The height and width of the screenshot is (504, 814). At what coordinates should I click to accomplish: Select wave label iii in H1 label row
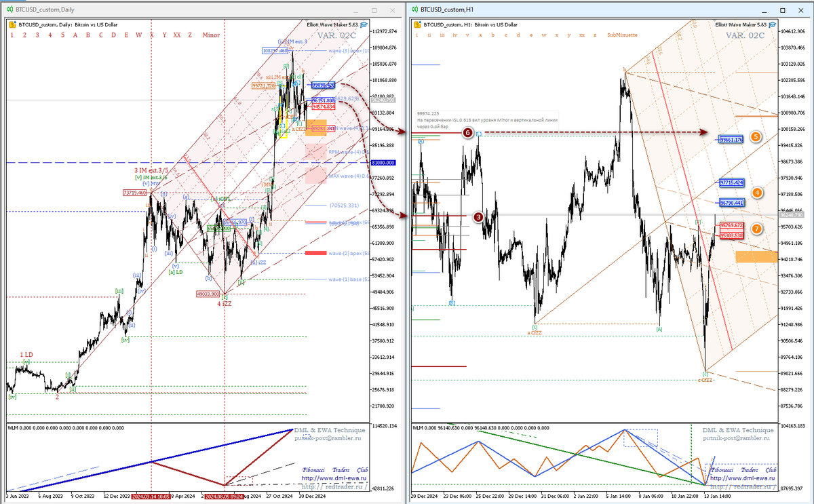(x=443, y=35)
